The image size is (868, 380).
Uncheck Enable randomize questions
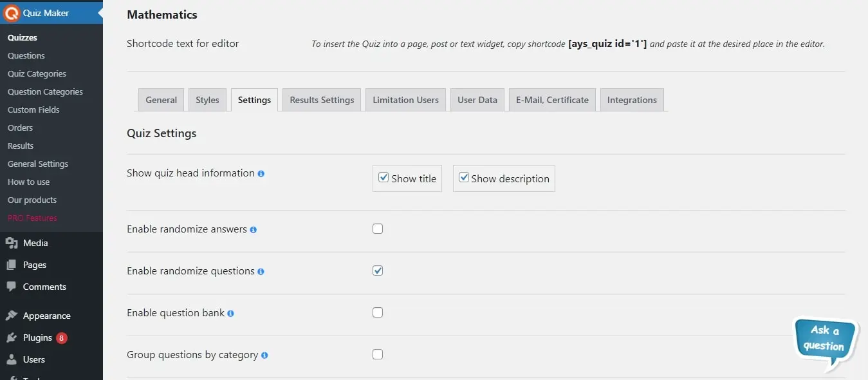[378, 271]
